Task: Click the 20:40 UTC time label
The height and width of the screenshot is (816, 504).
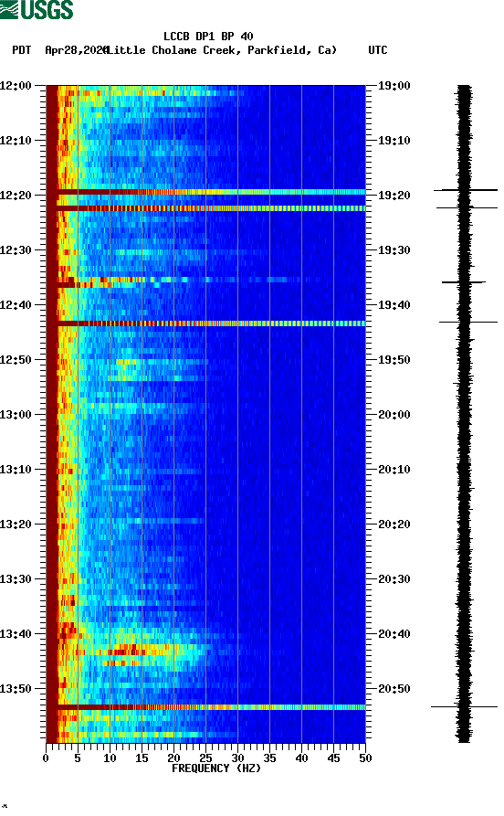Action: [x=394, y=634]
